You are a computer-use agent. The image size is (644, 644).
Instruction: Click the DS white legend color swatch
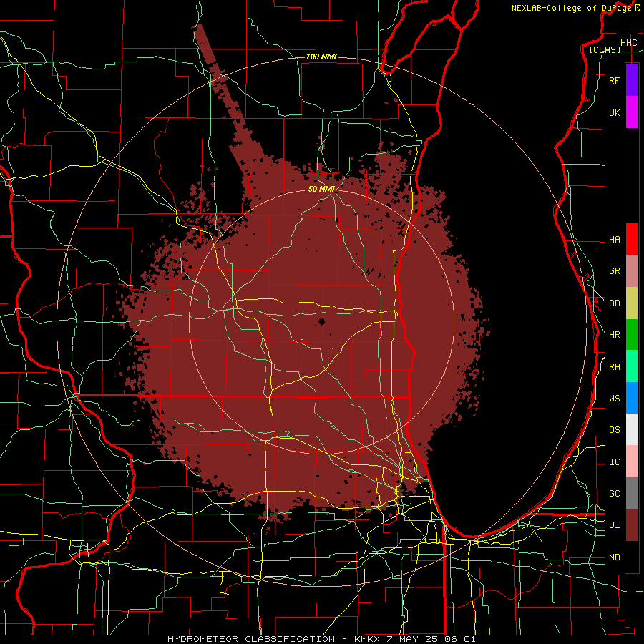click(x=632, y=429)
